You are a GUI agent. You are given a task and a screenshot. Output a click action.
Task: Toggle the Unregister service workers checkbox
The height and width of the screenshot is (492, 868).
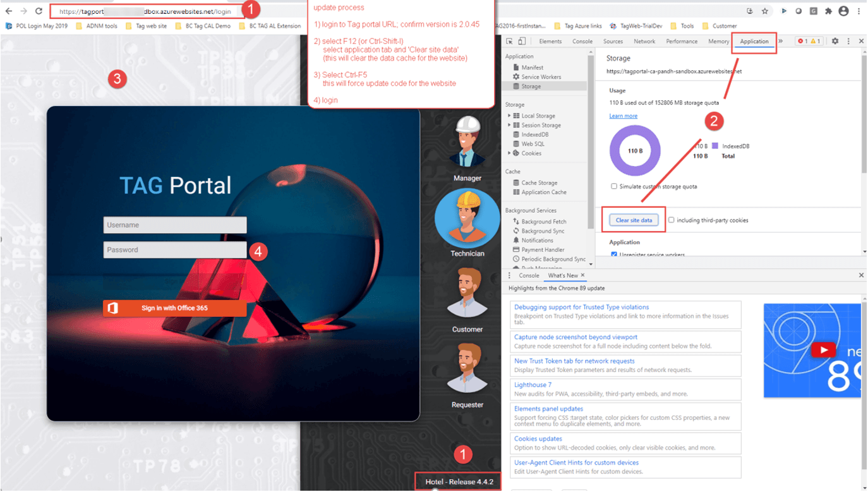tap(615, 255)
